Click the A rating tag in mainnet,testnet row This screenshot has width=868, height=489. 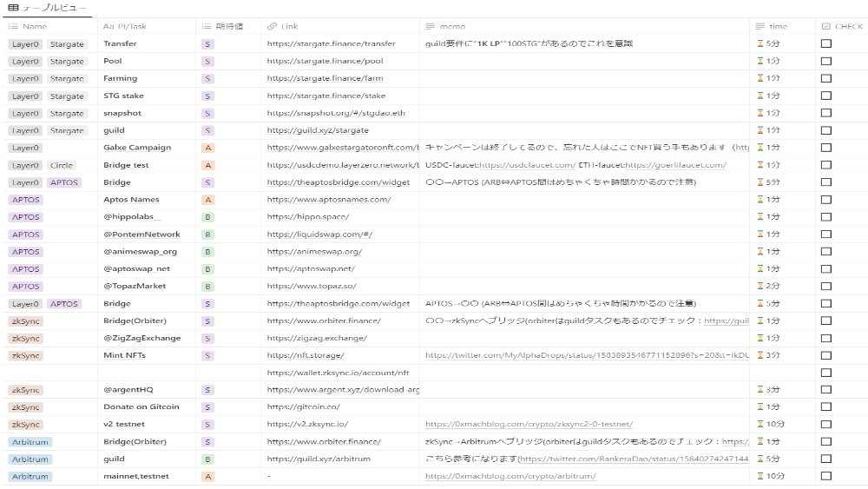207,477
